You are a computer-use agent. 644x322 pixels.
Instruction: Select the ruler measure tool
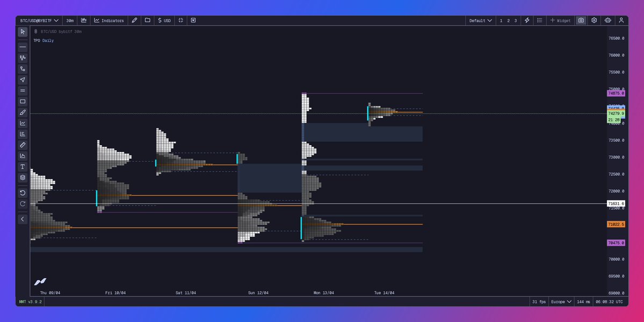[23, 145]
